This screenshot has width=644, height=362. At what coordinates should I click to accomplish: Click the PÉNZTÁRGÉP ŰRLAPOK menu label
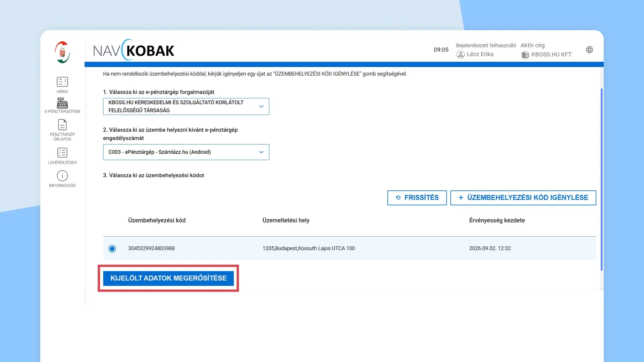coord(62,137)
